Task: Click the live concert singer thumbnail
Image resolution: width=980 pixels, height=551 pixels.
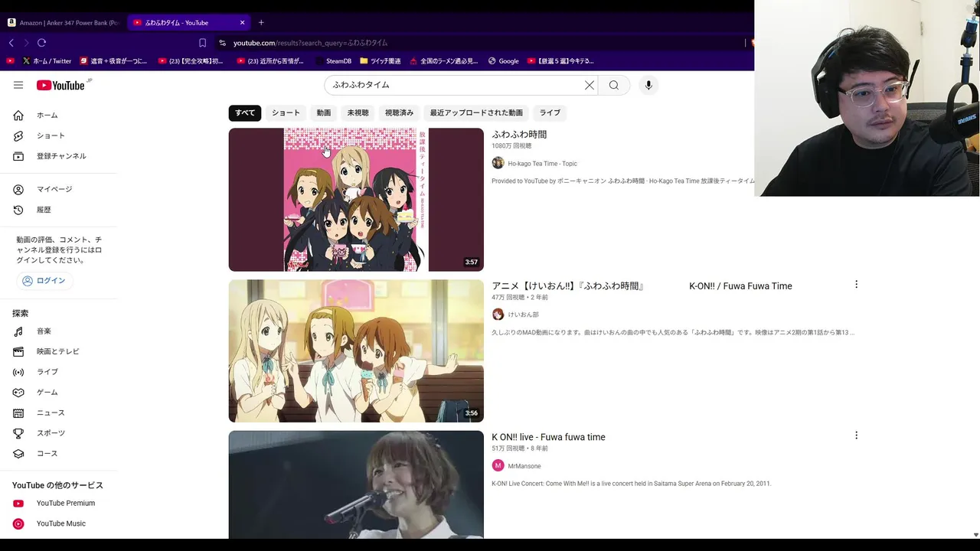Action: [x=356, y=484]
